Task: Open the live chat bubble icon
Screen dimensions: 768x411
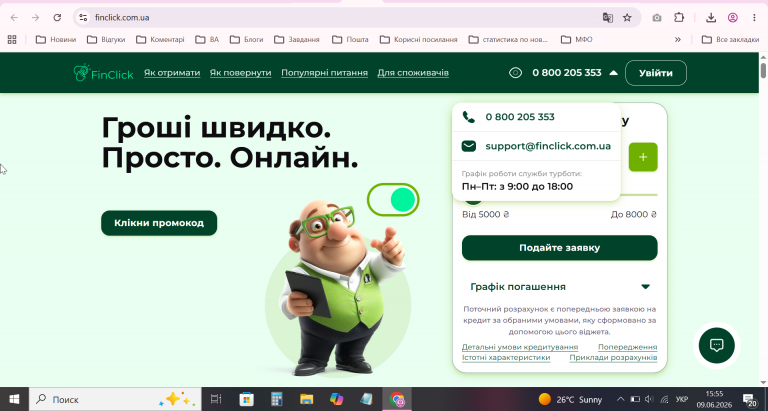Action: coord(716,345)
